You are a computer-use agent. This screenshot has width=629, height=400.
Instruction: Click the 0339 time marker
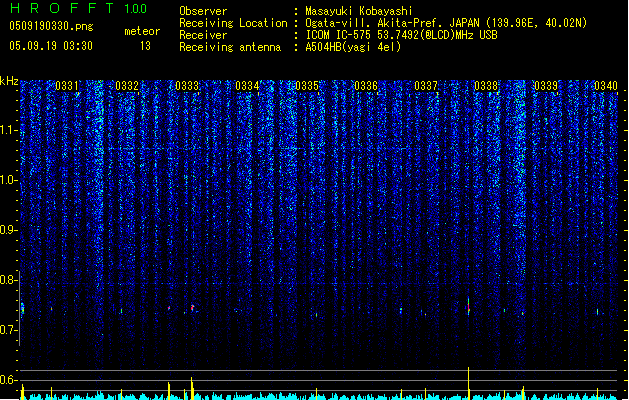pyautogui.click(x=546, y=86)
